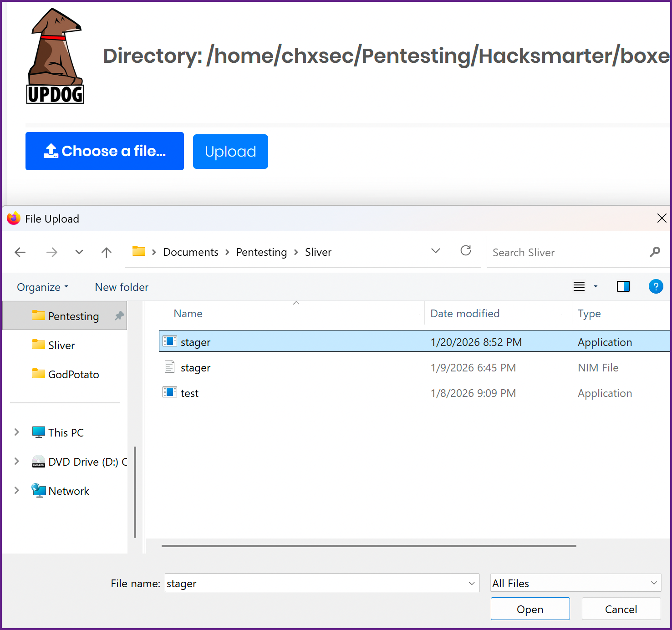Click the horizontal scrollbar in file list
This screenshot has height=630, width=672.
[369, 546]
